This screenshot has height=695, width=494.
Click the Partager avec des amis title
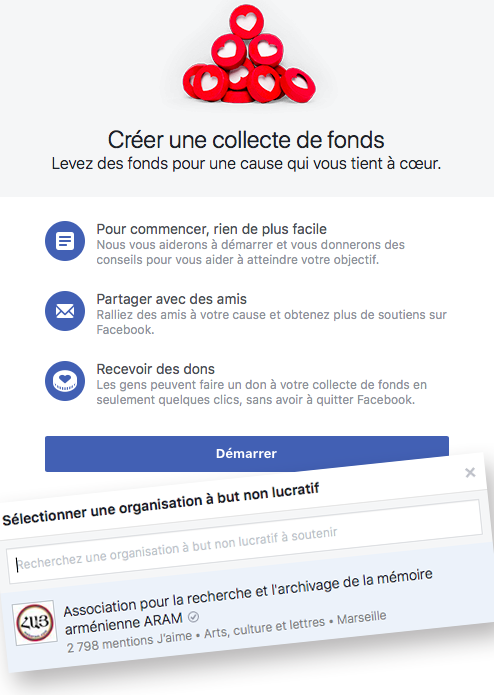click(x=171, y=299)
